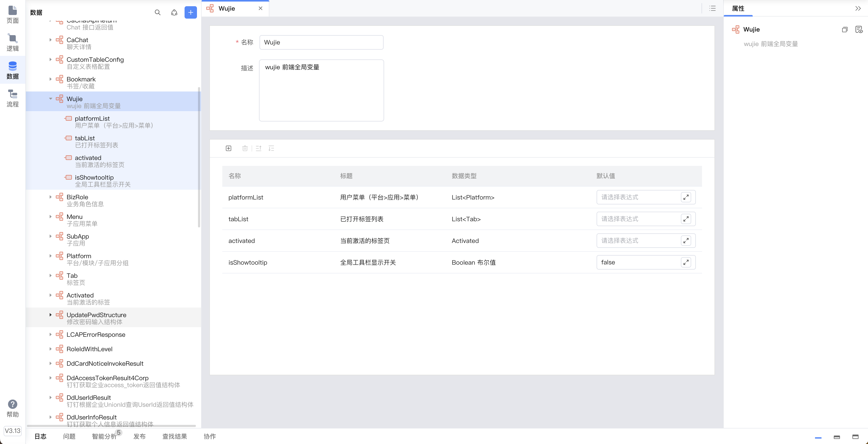Click the blue plus add button
868x444 pixels.
(x=191, y=12)
